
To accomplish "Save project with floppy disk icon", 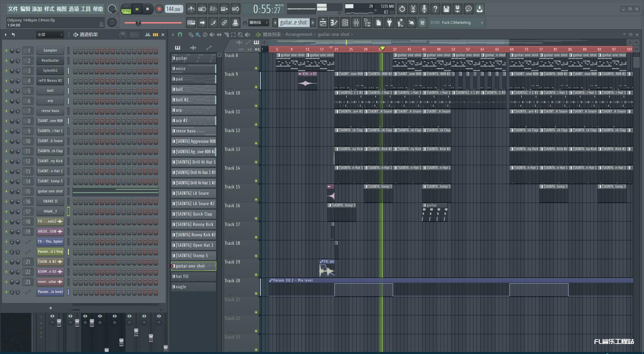I will [446, 9].
